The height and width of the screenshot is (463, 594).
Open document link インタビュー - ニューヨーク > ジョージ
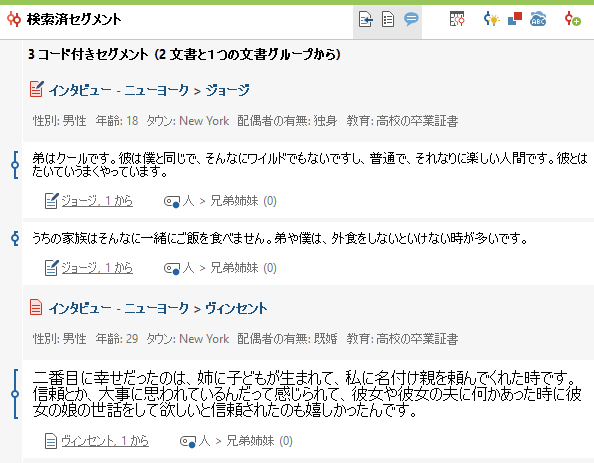(149, 90)
